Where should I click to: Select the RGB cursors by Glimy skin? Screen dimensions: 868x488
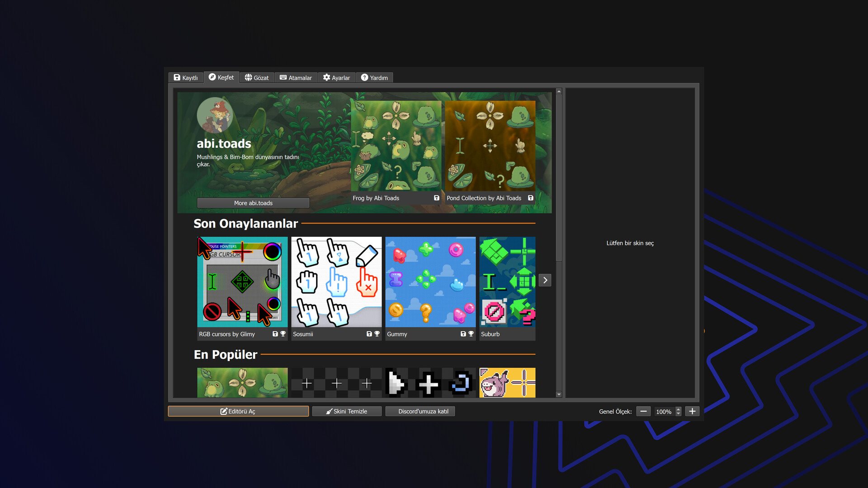pyautogui.click(x=242, y=282)
